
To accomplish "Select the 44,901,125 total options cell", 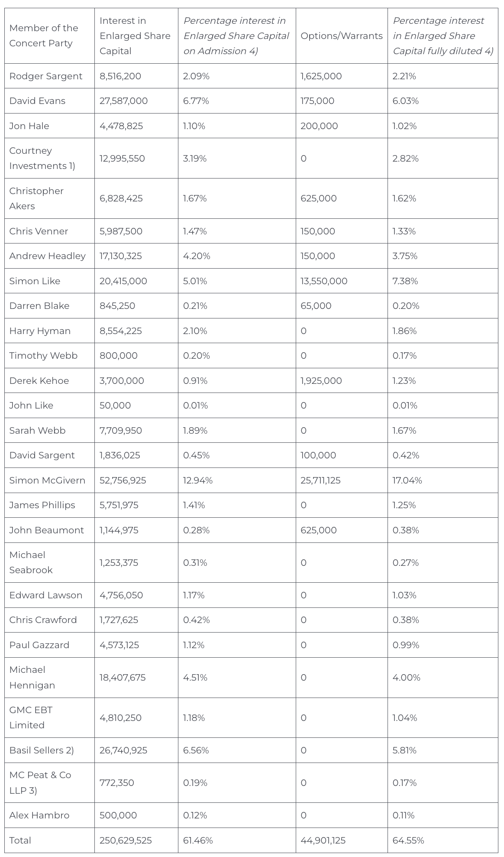I will coord(323,841).
